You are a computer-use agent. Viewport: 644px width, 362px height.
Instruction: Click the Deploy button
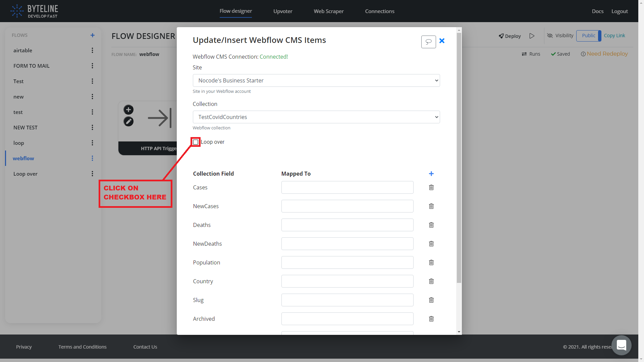[x=510, y=36]
